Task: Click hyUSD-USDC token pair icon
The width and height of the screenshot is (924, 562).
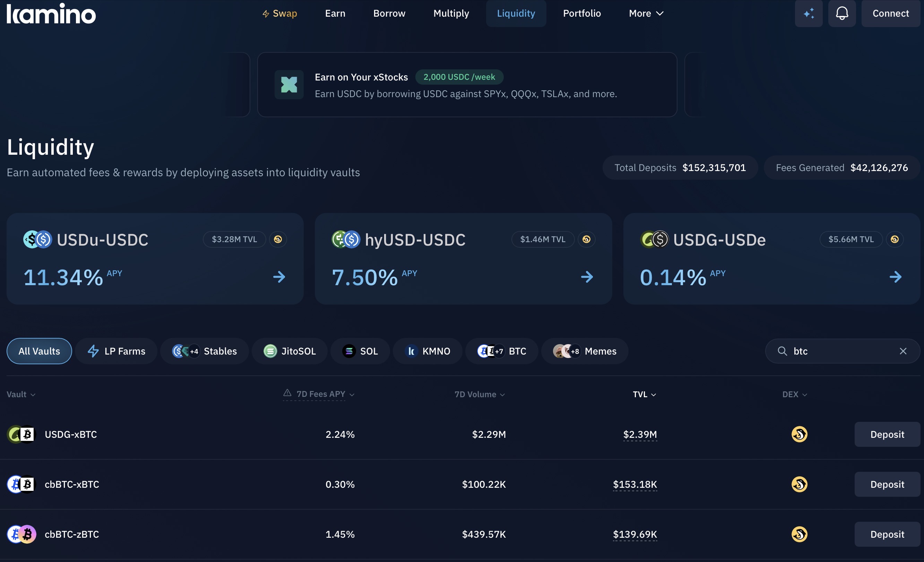Action: [346, 239]
